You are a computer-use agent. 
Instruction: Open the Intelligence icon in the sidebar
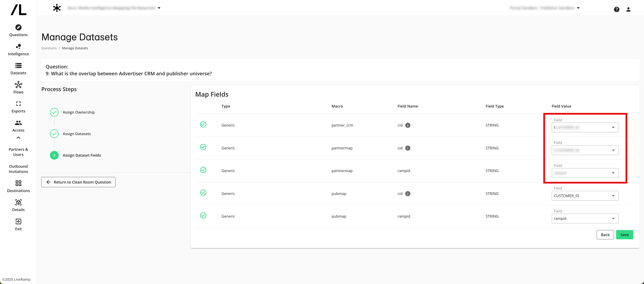click(18, 49)
